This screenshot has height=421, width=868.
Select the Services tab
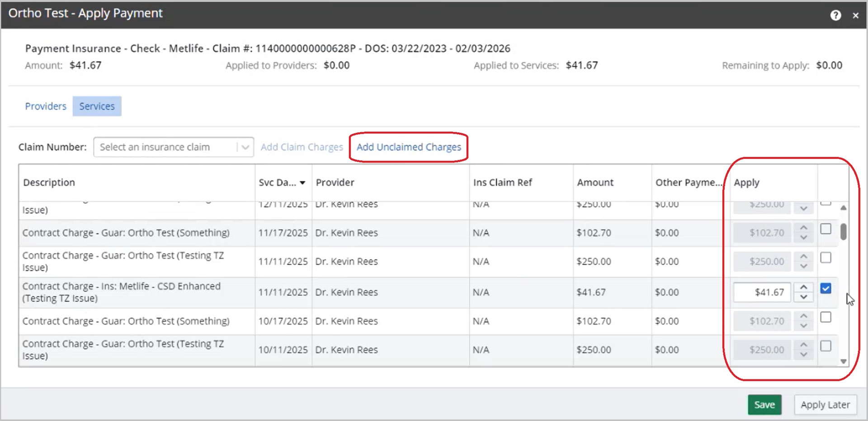pyautogui.click(x=97, y=106)
